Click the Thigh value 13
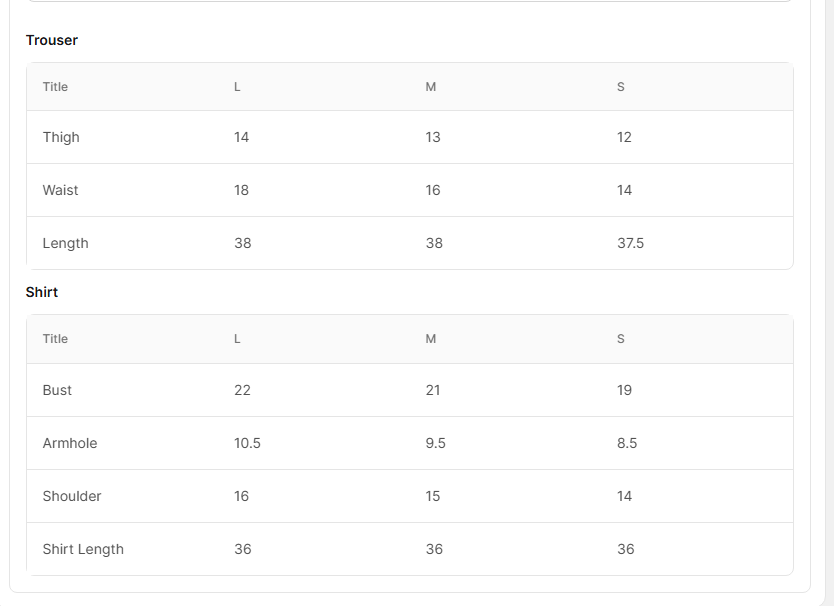834x606 pixels. tap(433, 137)
